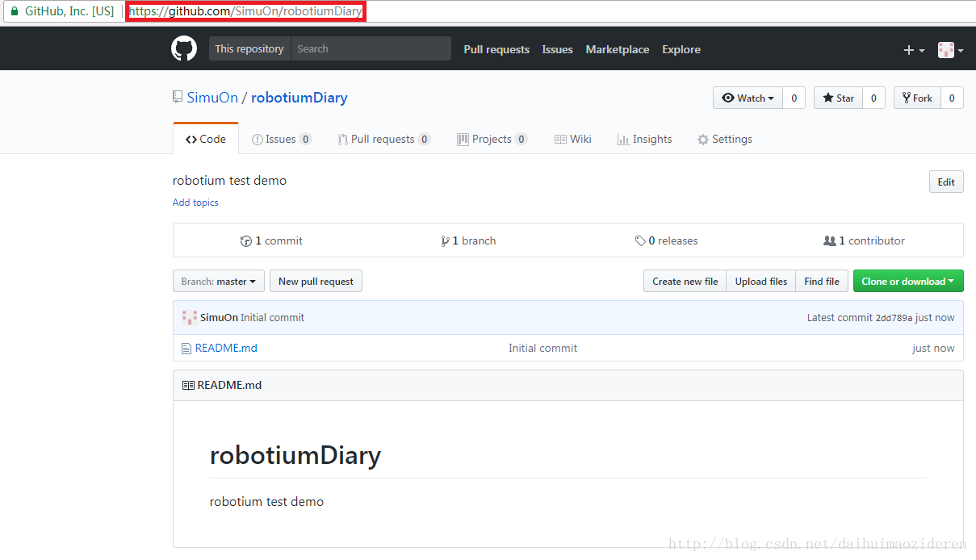
Task: Click the repository book icon beside SimuOn
Action: tap(178, 97)
